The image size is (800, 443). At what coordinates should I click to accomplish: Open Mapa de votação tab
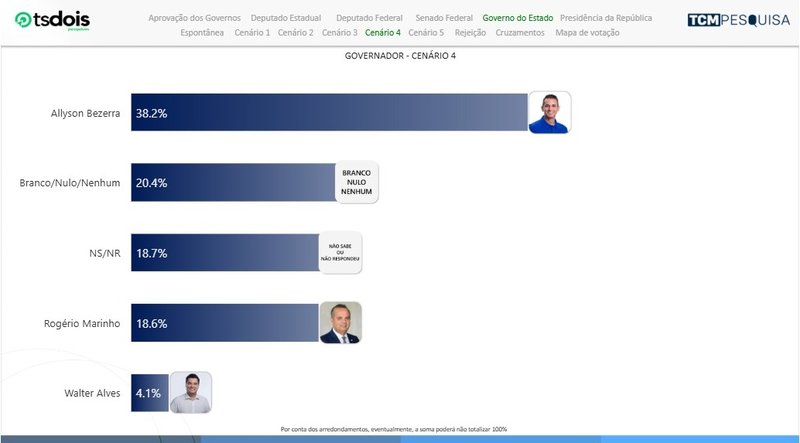[587, 33]
